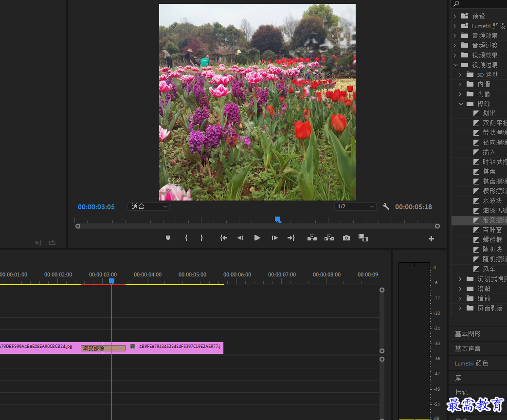This screenshot has height=420, width=507.
Task: Expand the 溶解 folder
Action: tap(460, 289)
